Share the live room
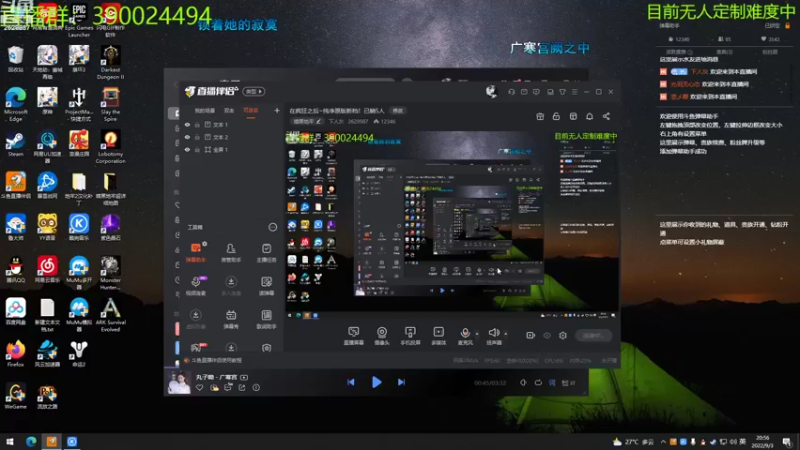 (x=606, y=116)
